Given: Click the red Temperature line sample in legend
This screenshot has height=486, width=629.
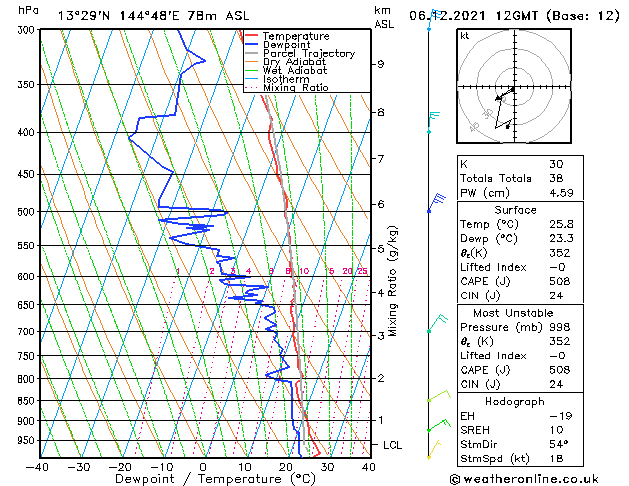Looking at the screenshot, I should [x=251, y=36].
